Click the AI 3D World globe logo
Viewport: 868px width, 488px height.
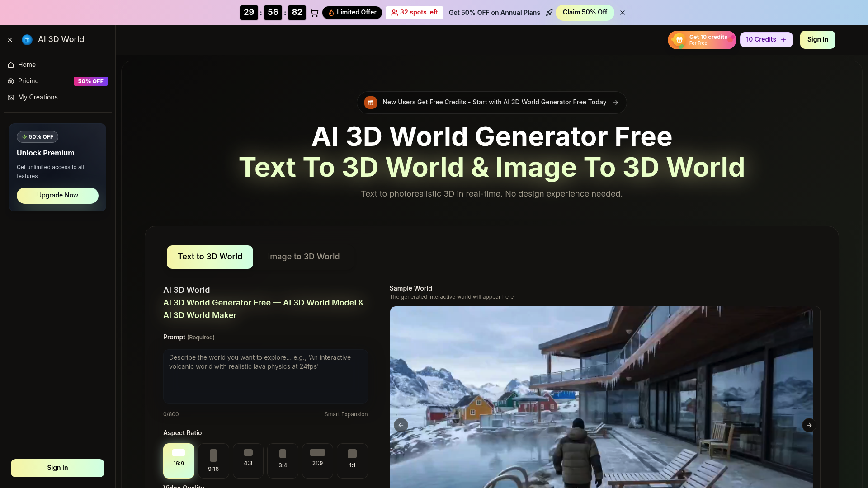[x=27, y=40]
